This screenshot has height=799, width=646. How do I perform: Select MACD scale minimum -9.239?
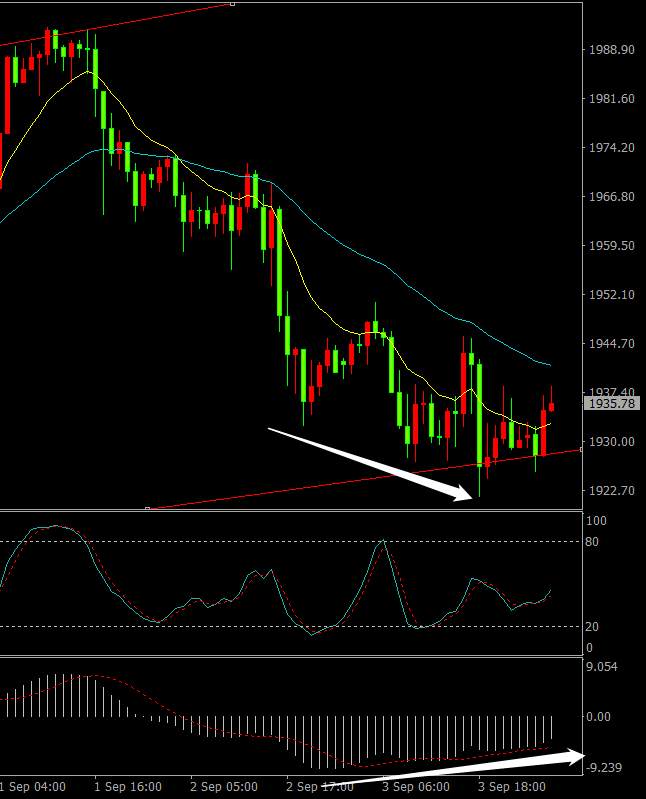pos(603,767)
